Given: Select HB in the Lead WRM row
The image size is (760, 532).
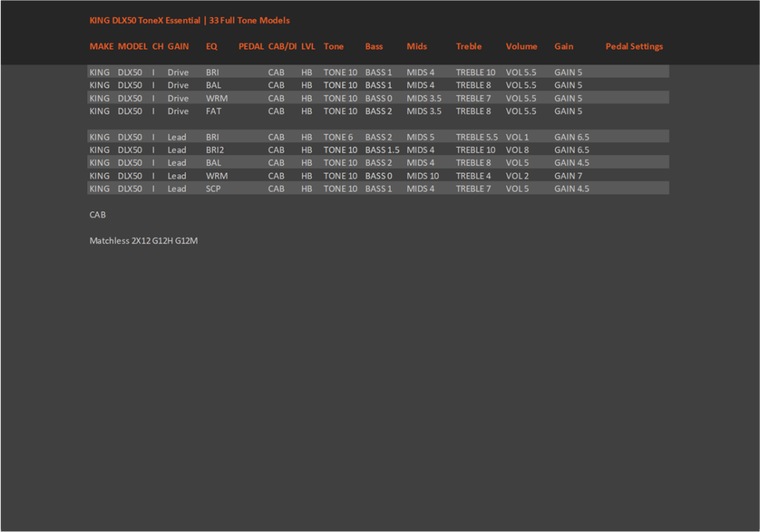Looking at the screenshot, I should [307, 176].
